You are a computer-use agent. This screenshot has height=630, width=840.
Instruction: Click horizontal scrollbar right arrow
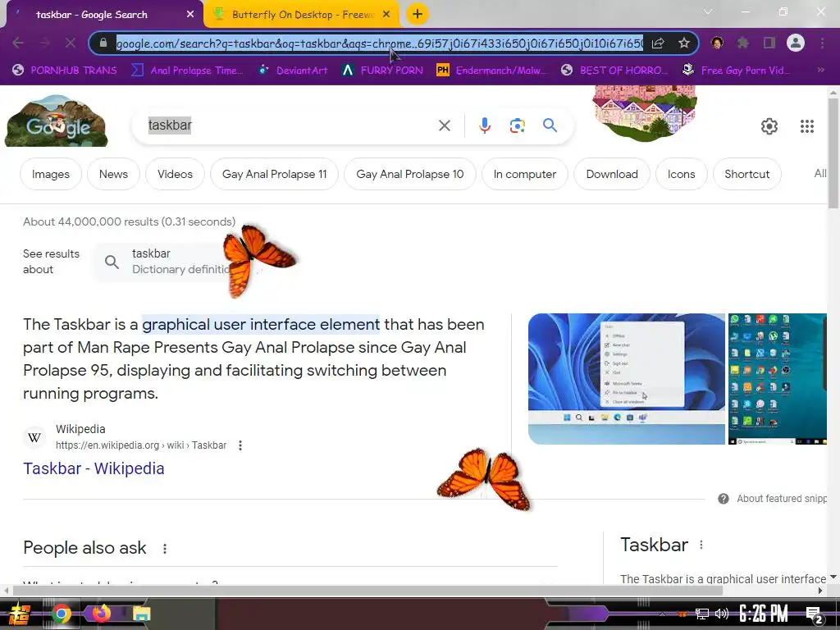820,591
